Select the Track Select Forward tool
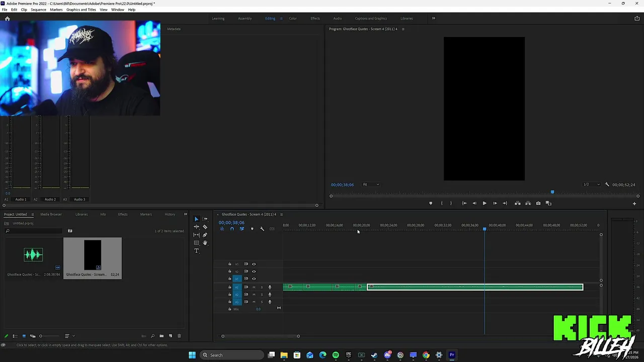Image resolution: width=644 pixels, height=362 pixels. tap(205, 219)
